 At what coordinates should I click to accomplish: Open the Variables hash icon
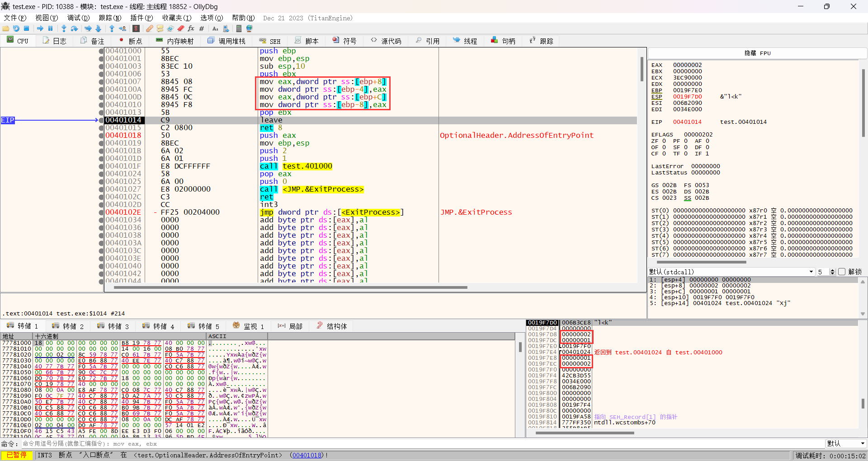(202, 28)
